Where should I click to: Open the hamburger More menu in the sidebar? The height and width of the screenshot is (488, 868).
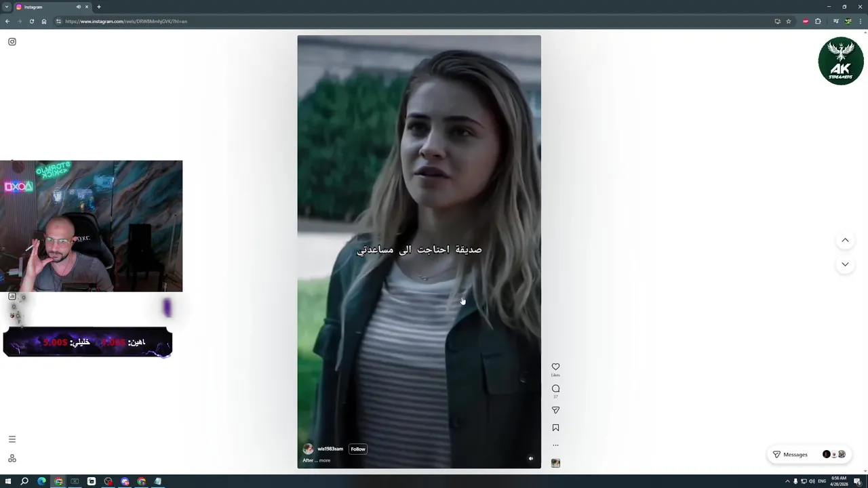pos(12,439)
